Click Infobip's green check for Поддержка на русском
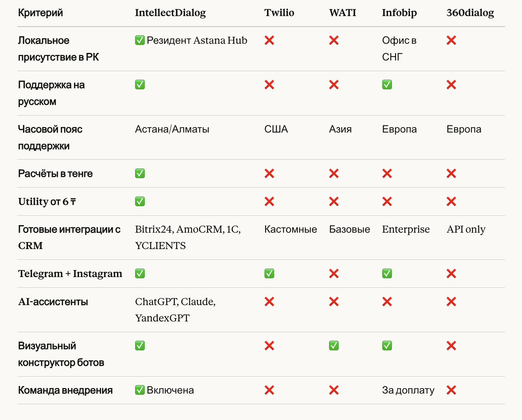 (387, 85)
